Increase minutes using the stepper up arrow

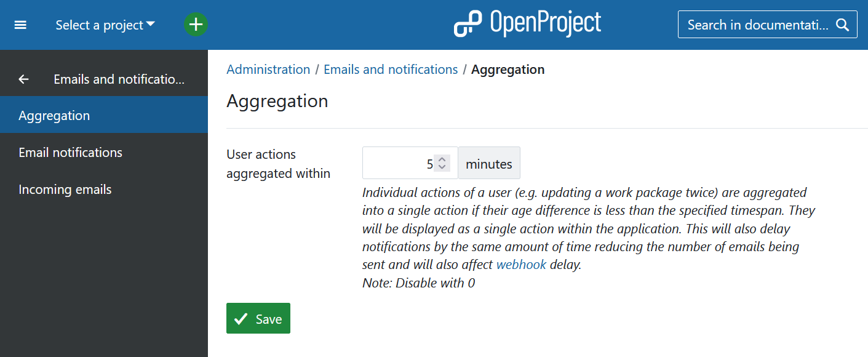(442, 159)
